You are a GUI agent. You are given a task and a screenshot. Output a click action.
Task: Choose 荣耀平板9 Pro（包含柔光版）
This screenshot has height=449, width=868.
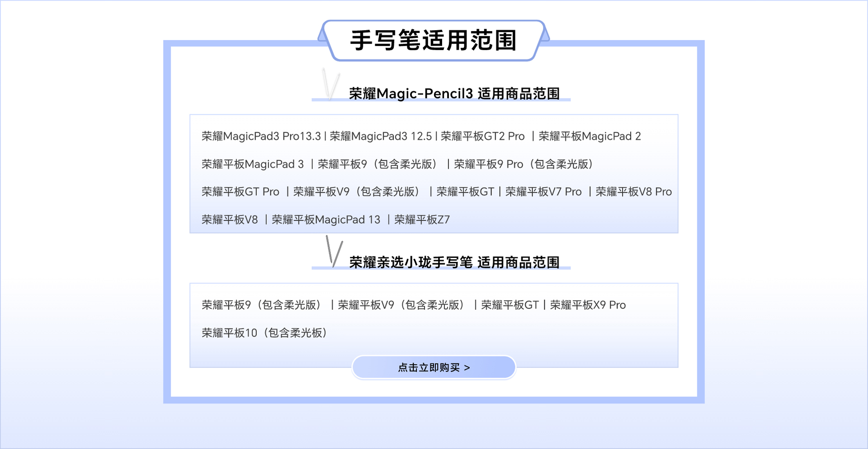pos(523,164)
